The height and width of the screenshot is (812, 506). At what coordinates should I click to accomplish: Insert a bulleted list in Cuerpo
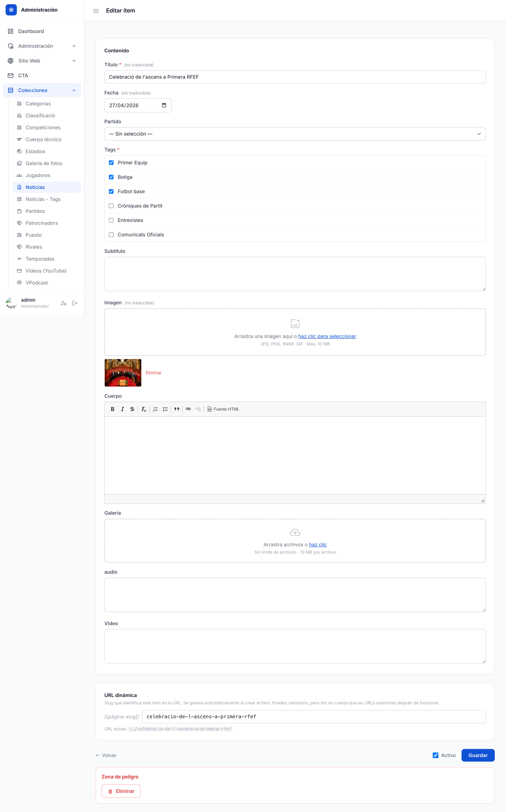pos(165,409)
